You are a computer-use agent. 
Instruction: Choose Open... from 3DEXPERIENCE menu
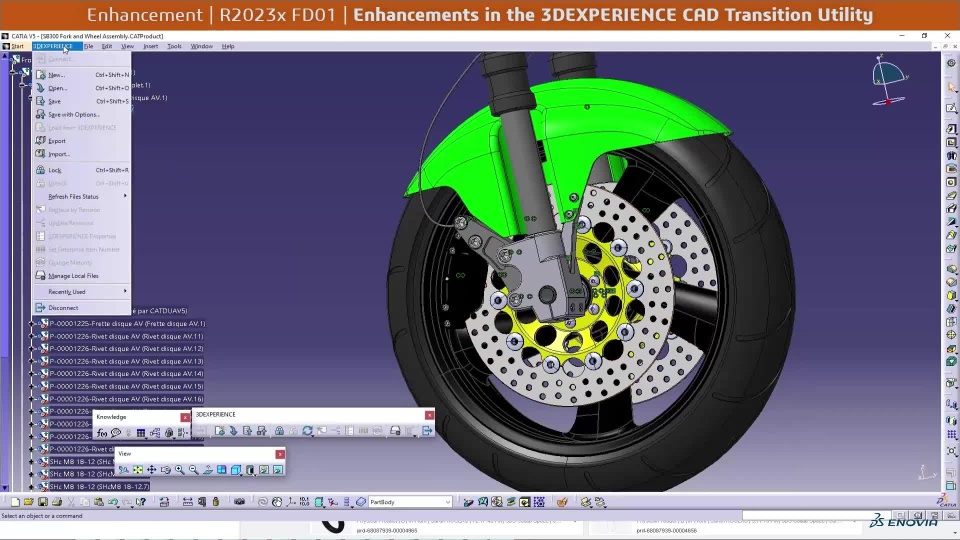coord(81,88)
